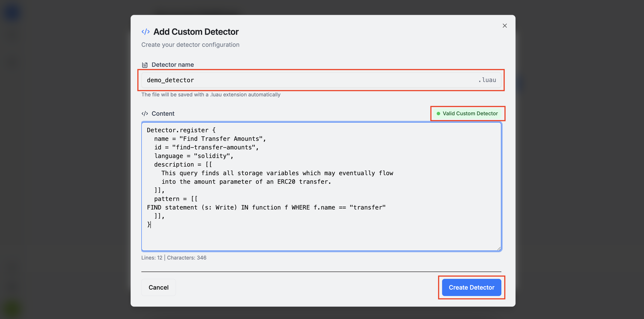Click the Detector name label
644x319 pixels.
click(x=172, y=65)
